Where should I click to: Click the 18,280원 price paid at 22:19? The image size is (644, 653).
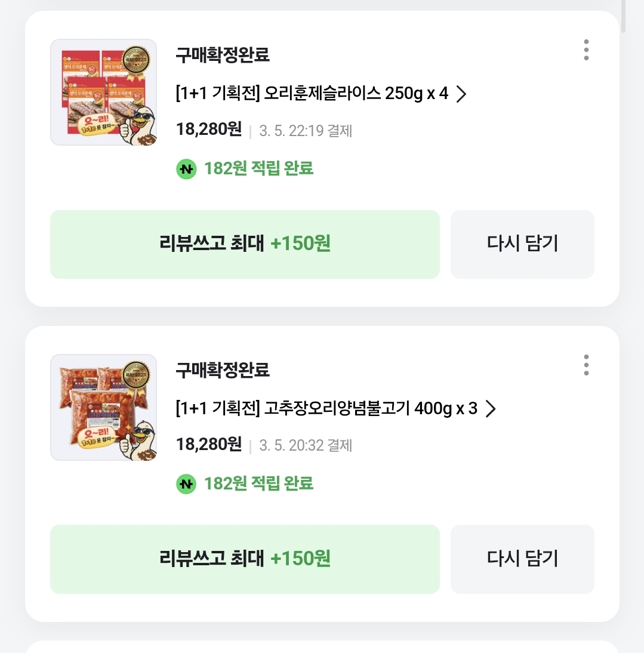point(209,130)
